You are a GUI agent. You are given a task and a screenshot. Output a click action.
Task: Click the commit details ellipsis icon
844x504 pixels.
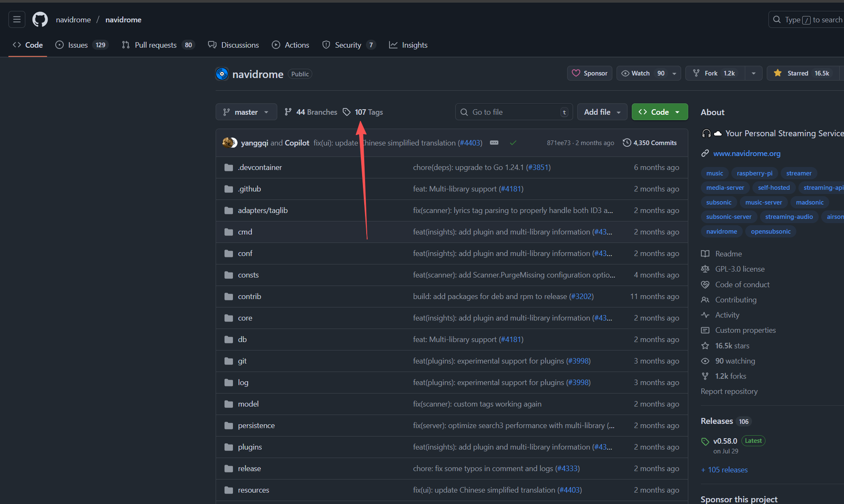tap(494, 143)
